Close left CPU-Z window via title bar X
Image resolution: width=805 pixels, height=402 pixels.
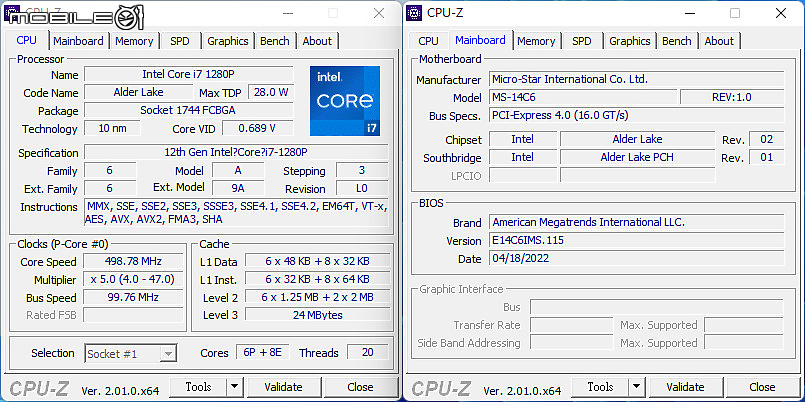[379, 13]
